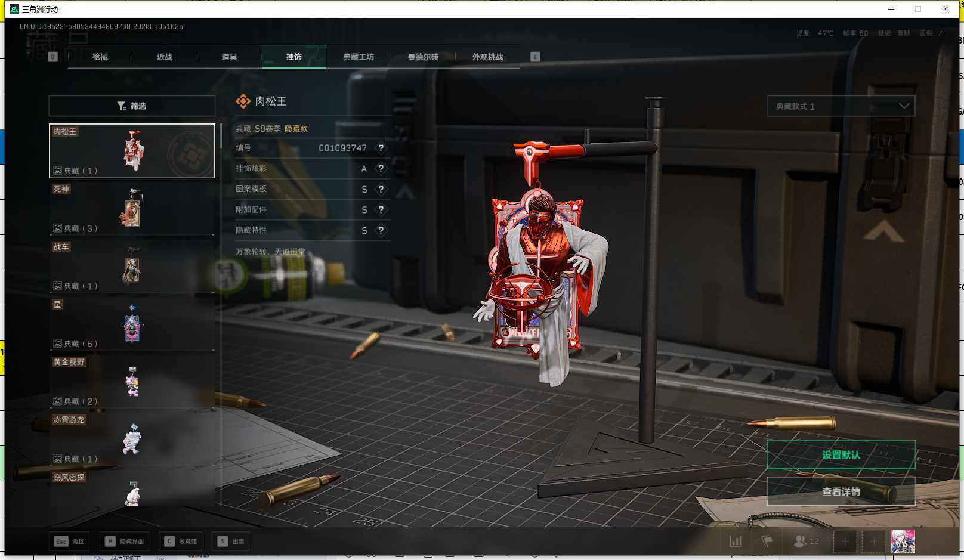Click the E next-tab key icon
The height and width of the screenshot is (560, 964).
(x=535, y=57)
